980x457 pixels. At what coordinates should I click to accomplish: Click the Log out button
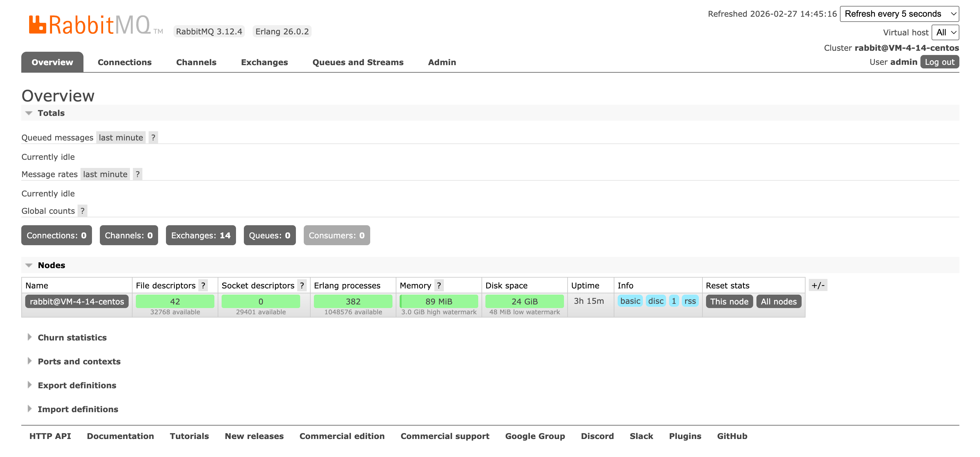[x=939, y=62]
